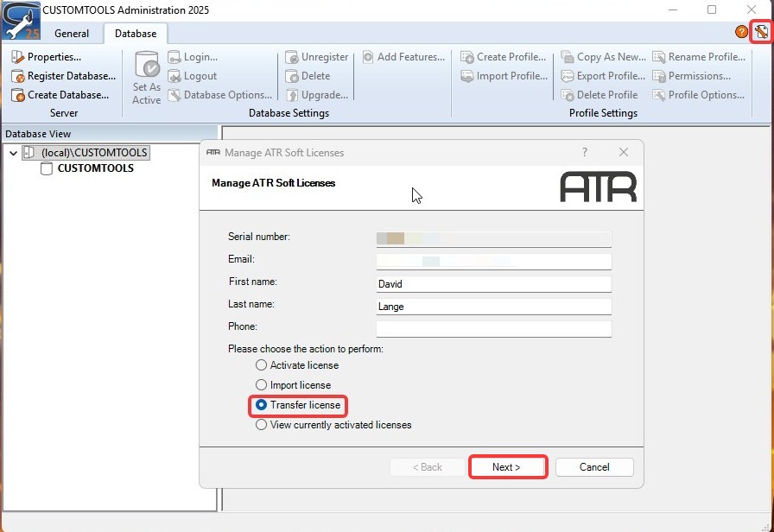
Task: Switch to the Database tab
Action: [x=136, y=34]
